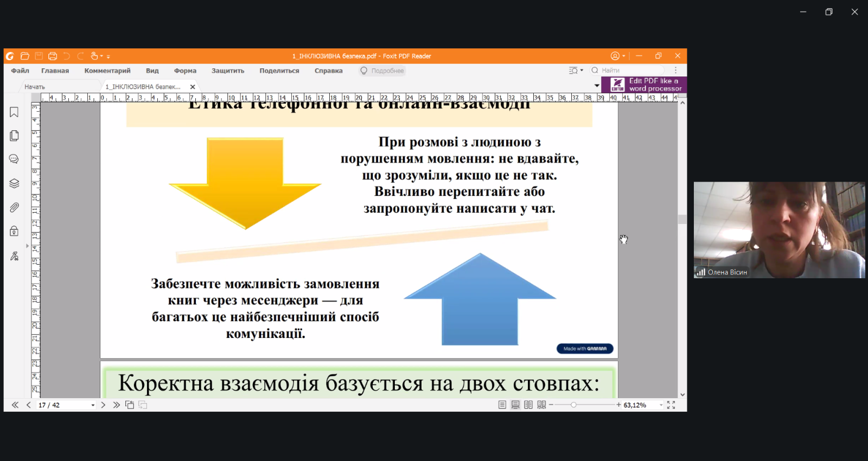Open the Bookmarks panel in the sidebar
The height and width of the screenshot is (461, 868).
point(14,112)
